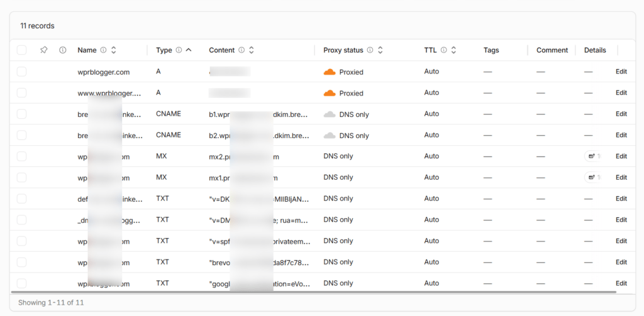Click the b1.wpr content cell
Viewport: 644px width, 316px height.
tap(258, 114)
